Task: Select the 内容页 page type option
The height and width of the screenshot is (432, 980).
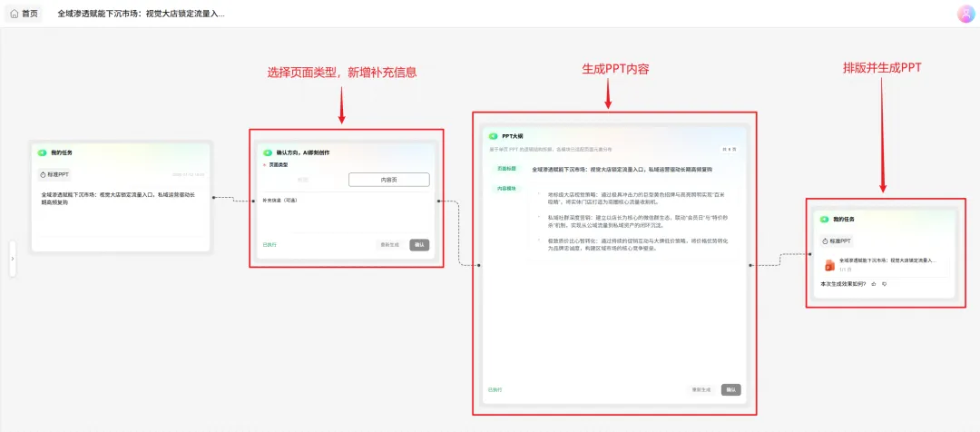Action: point(388,180)
